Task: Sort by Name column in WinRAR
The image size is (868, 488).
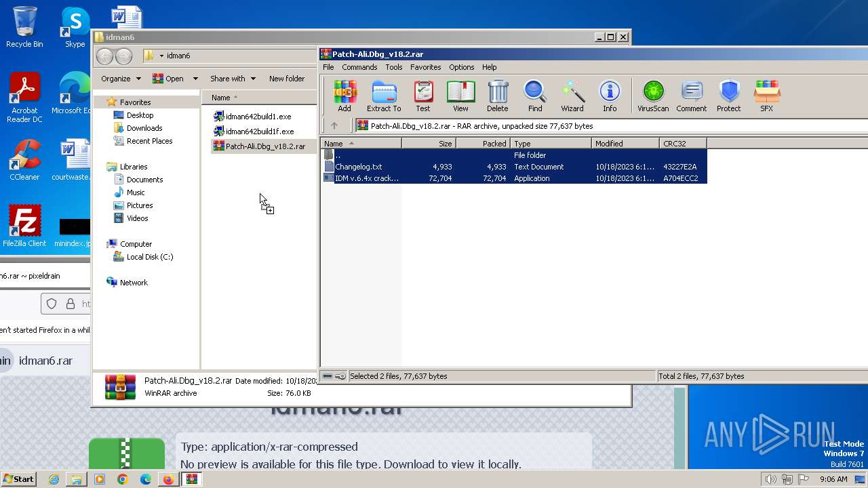Action: click(361, 143)
